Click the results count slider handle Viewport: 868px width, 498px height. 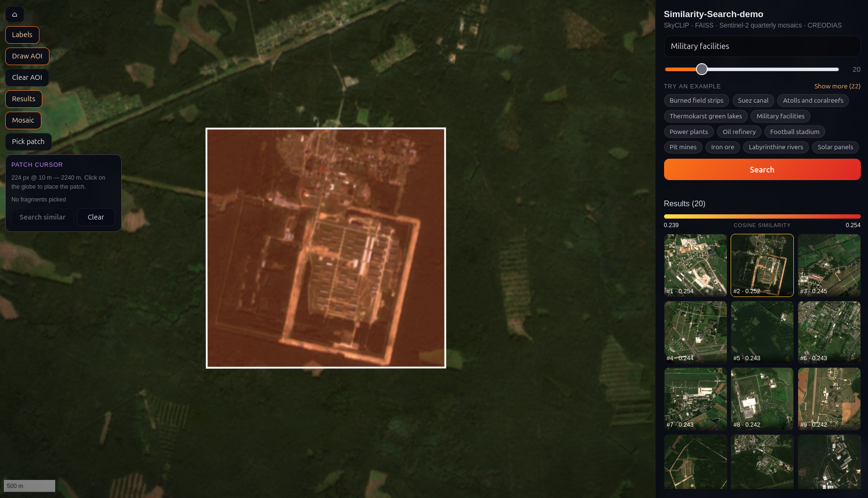[x=702, y=69]
